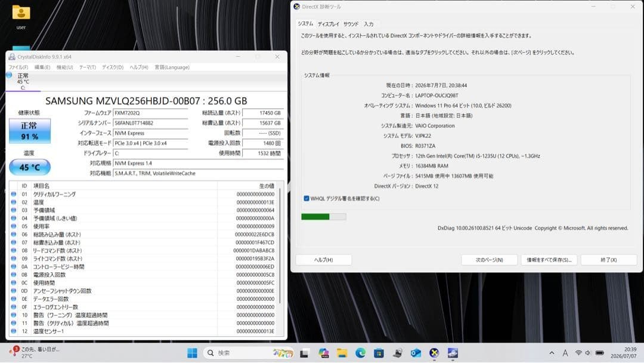Screen dimensions: 644x363
Task: Click the CrystalDiskInfo title bar app icon
Action: pyautogui.click(x=12, y=57)
